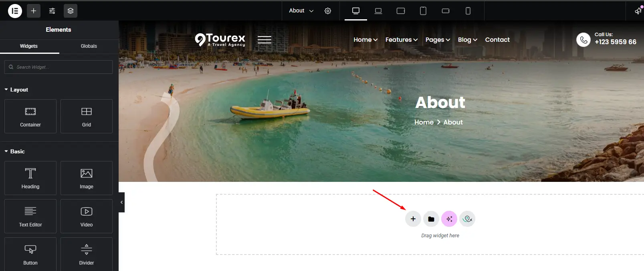Viewport: 644px width, 271px height.
Task: Select the Divider widget
Action: 87,254
